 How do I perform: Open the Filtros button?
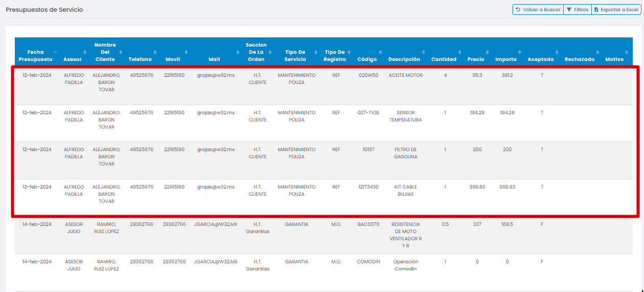[x=578, y=10]
